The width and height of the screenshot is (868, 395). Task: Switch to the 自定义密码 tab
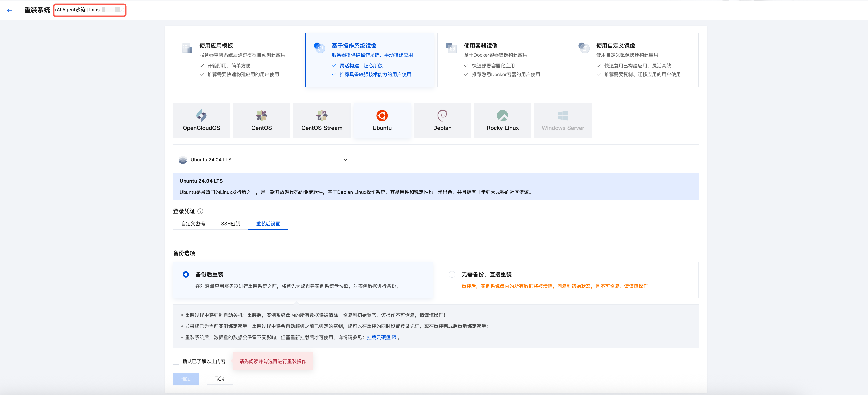[x=193, y=224]
